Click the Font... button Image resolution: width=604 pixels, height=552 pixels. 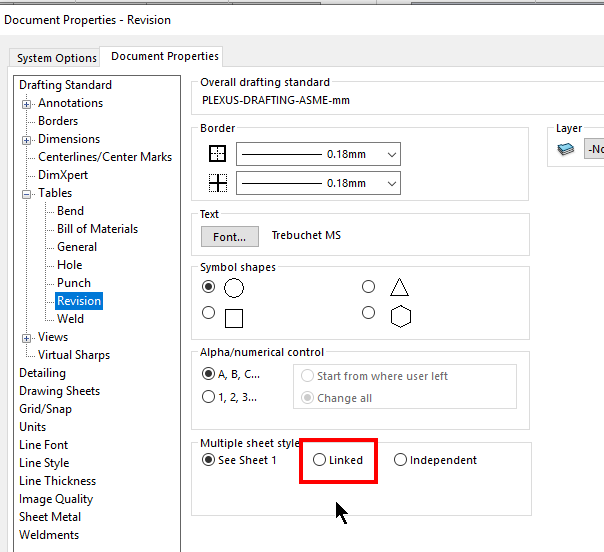[x=229, y=236]
